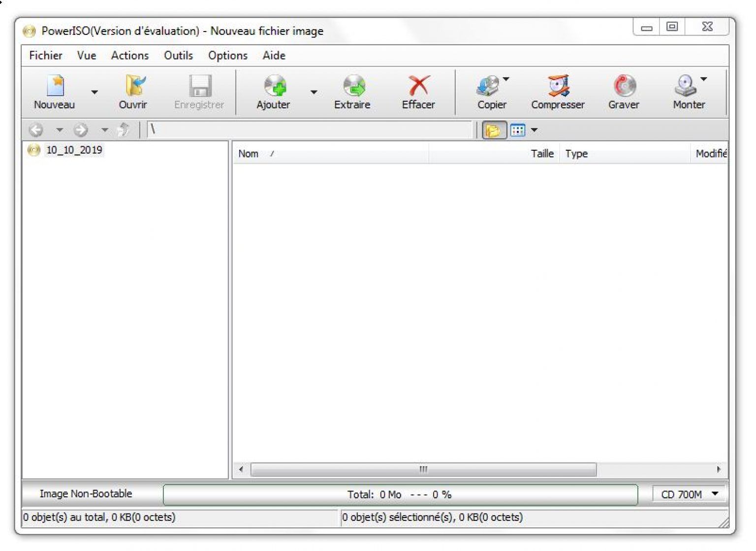Click the greyed Enregistrer floppy icon
The height and width of the screenshot is (551, 756).
coord(200,86)
